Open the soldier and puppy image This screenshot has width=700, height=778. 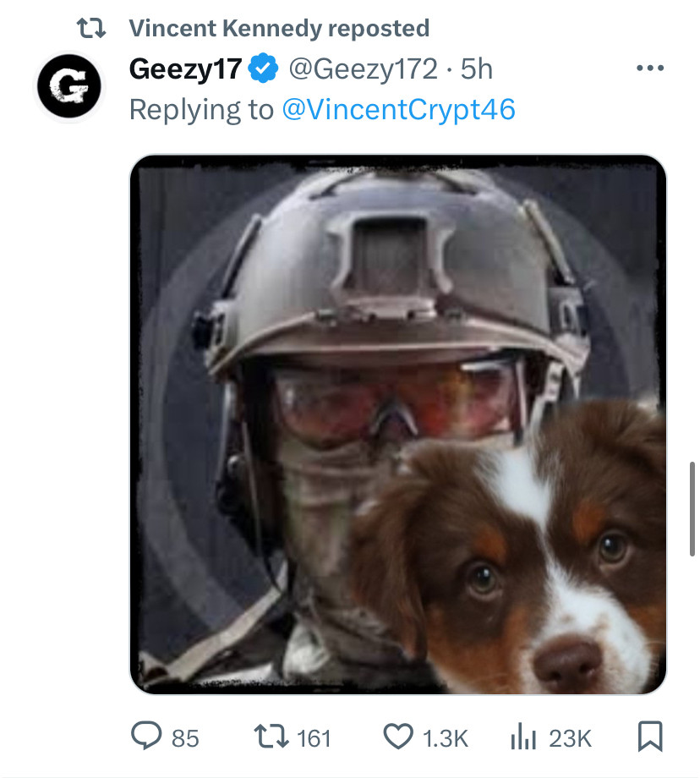point(398,425)
